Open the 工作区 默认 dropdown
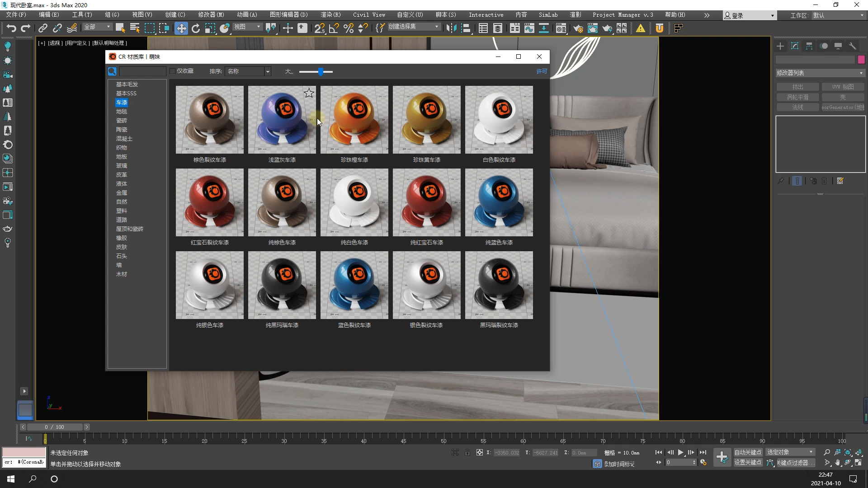The height and width of the screenshot is (488, 868). click(838, 15)
